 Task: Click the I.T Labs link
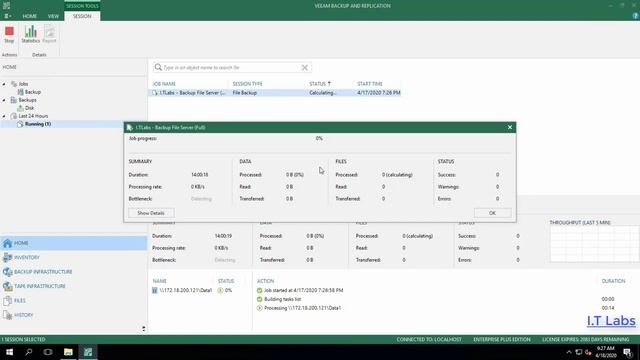tap(611, 321)
